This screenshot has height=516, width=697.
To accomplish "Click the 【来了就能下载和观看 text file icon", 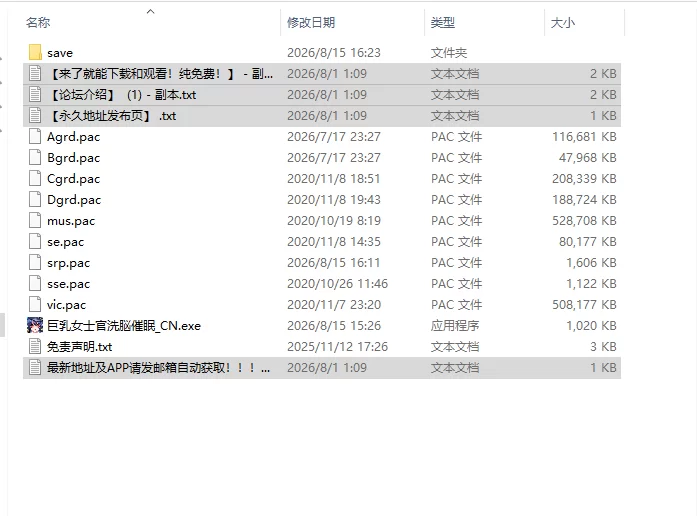I will pyautogui.click(x=35, y=73).
